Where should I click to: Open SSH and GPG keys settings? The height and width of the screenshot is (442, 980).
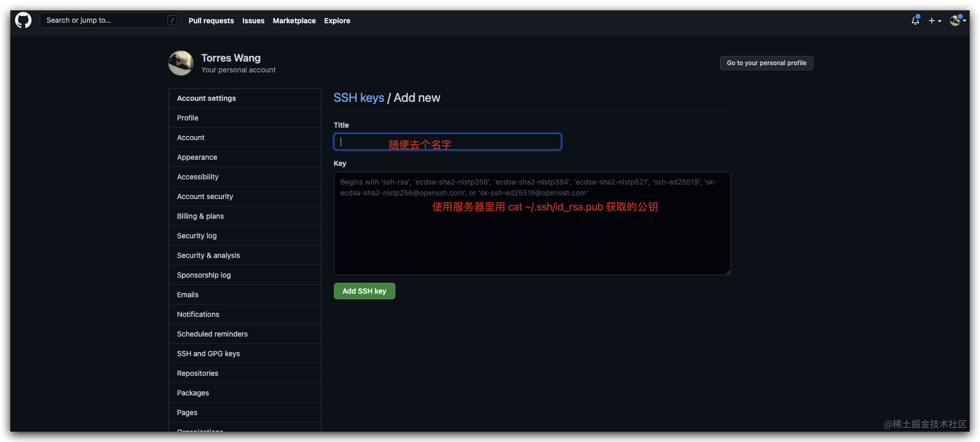pos(245,354)
